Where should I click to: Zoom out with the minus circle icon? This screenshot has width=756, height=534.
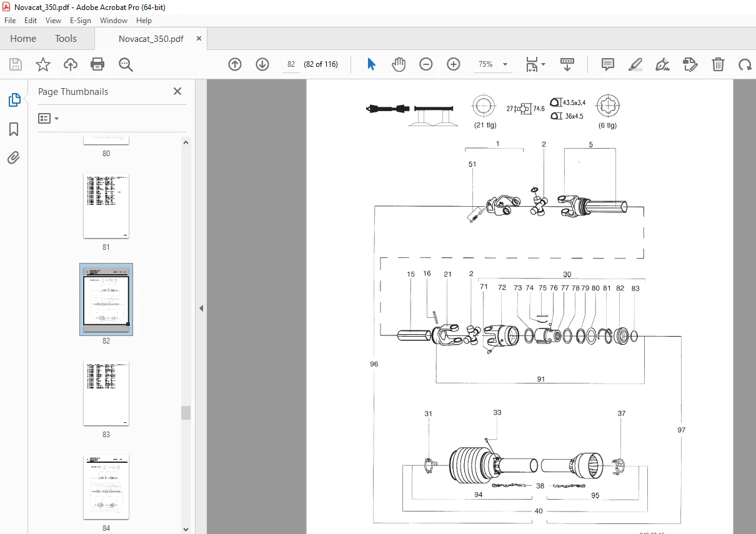[426, 64]
